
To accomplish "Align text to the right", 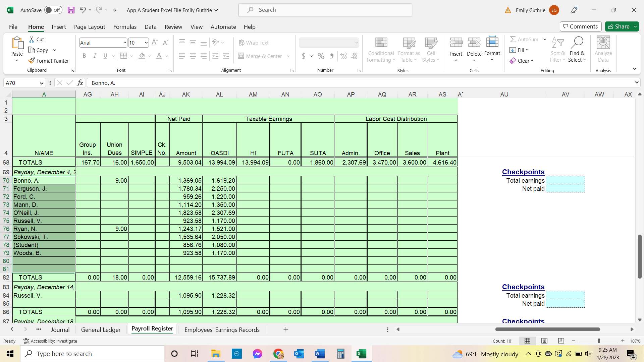I will tap(204, 56).
